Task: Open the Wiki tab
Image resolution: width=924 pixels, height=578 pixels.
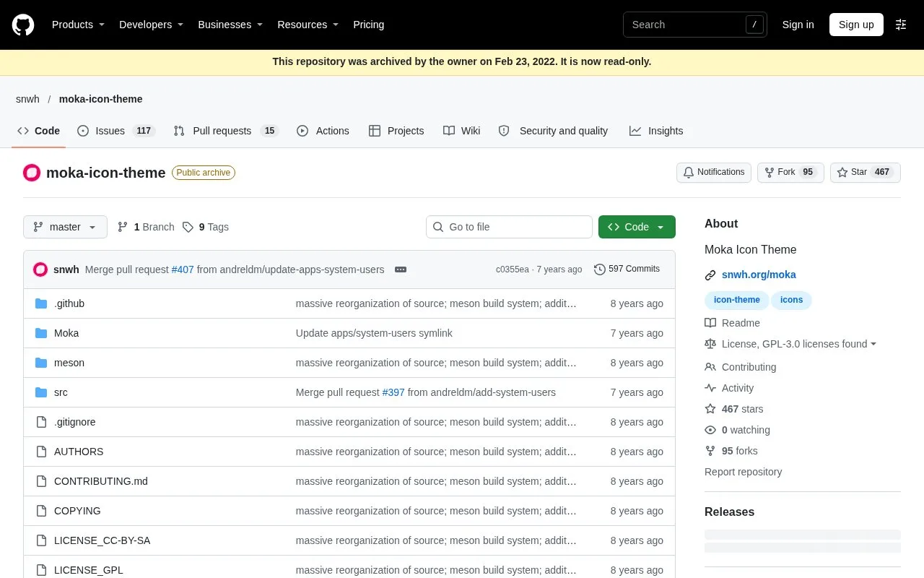Action: pyautogui.click(x=462, y=131)
